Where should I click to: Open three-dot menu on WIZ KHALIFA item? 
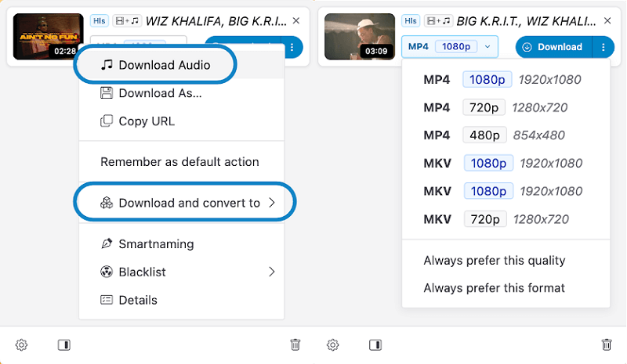(292, 47)
